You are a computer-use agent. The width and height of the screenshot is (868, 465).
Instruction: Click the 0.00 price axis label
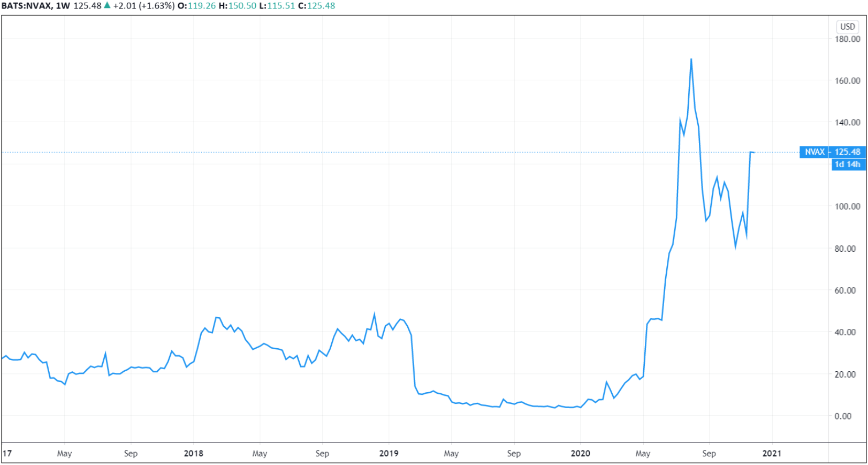tap(843, 416)
